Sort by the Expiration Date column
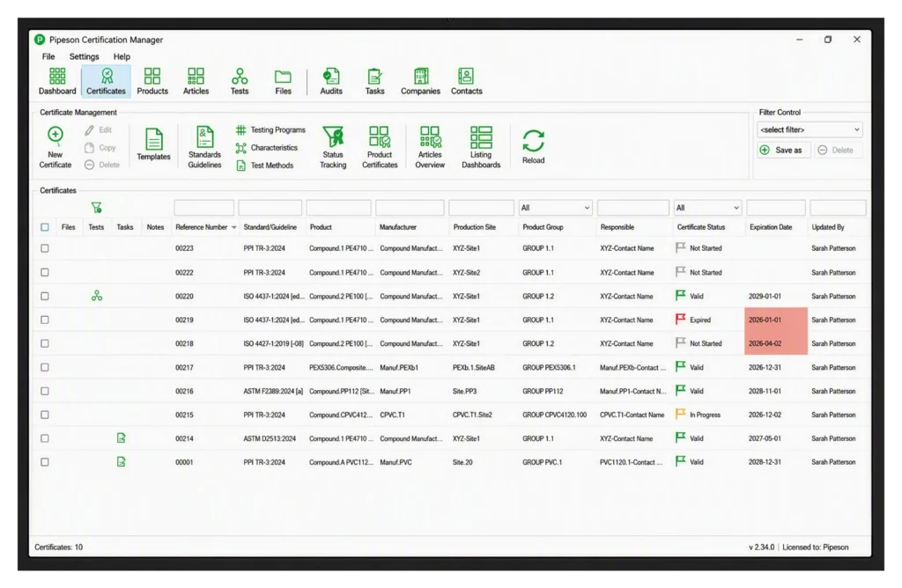Screen dimensions: 902x588 tap(771, 227)
